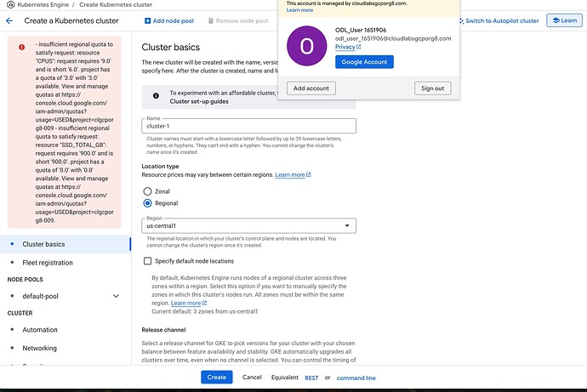Switch to Autopilot cluster

pyautogui.click(x=499, y=21)
